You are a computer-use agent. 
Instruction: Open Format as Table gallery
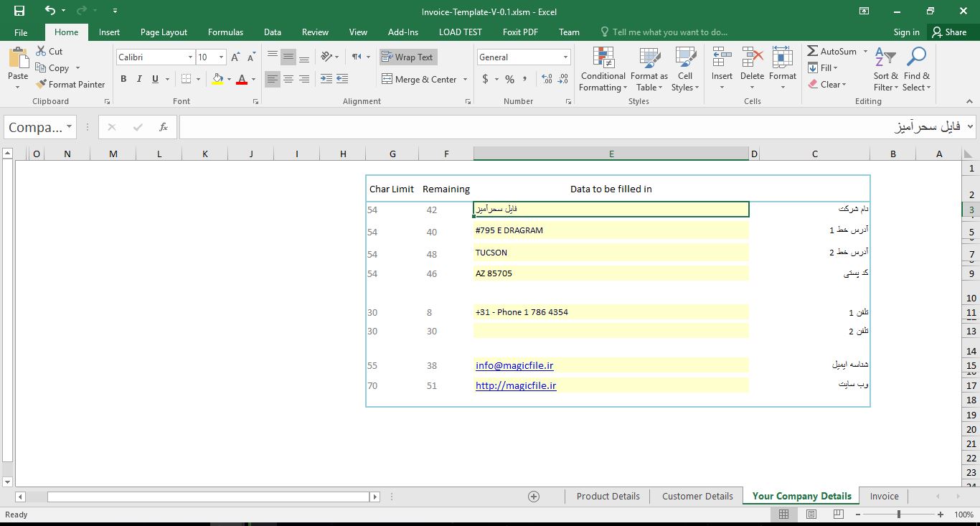pyautogui.click(x=649, y=70)
